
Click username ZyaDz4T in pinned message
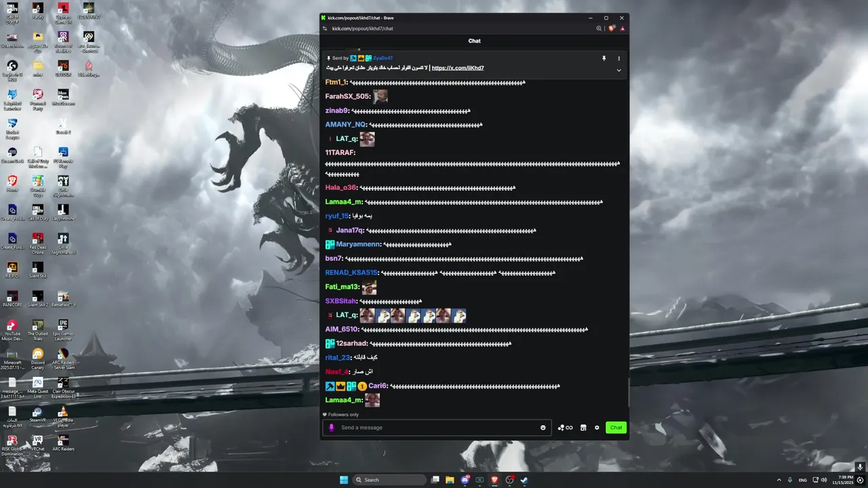383,58
